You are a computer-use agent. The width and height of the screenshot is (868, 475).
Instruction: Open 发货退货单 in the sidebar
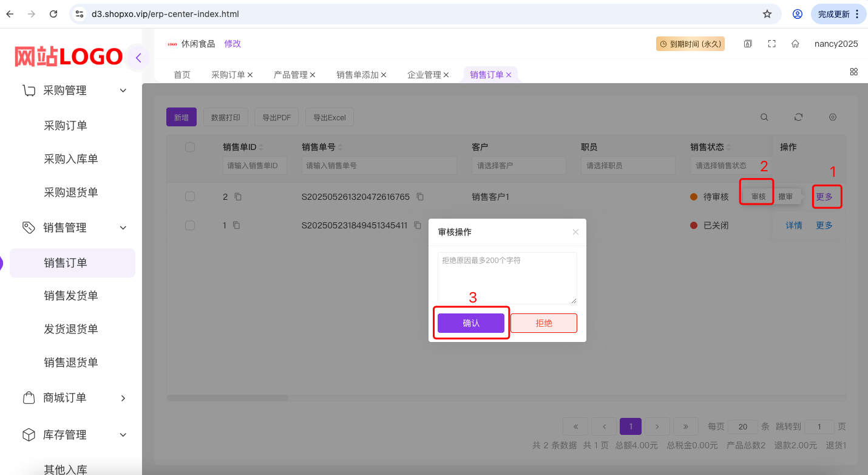click(x=71, y=329)
